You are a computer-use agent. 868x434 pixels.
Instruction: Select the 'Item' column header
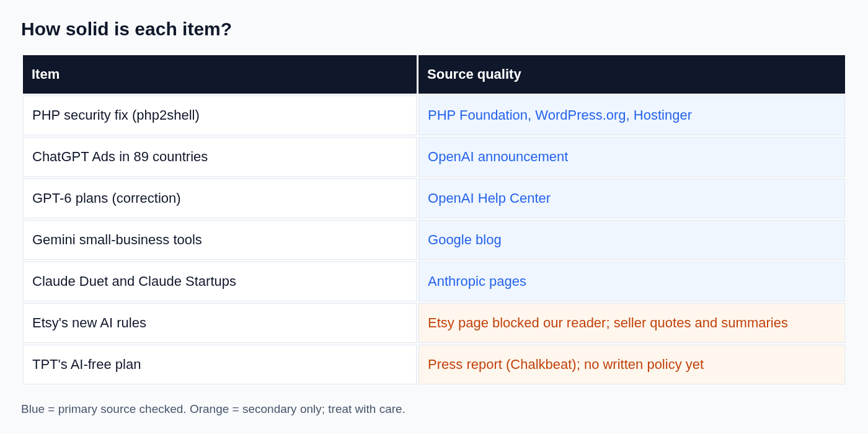[x=219, y=74]
